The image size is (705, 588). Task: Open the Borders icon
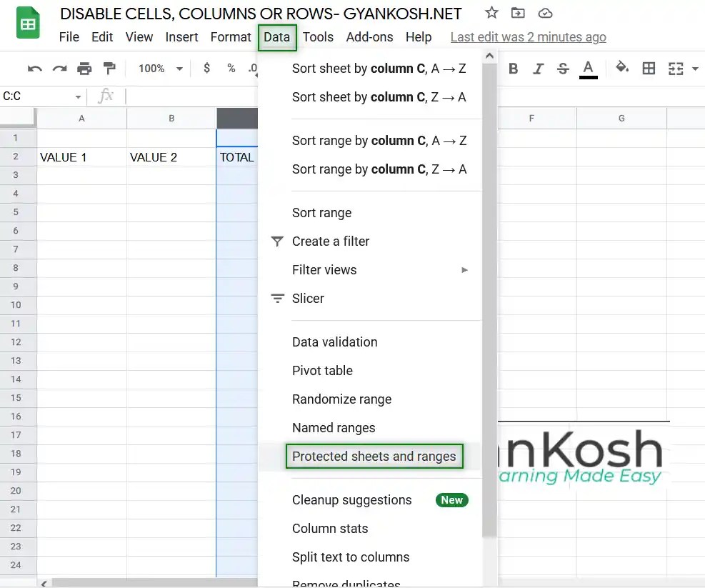[649, 68]
